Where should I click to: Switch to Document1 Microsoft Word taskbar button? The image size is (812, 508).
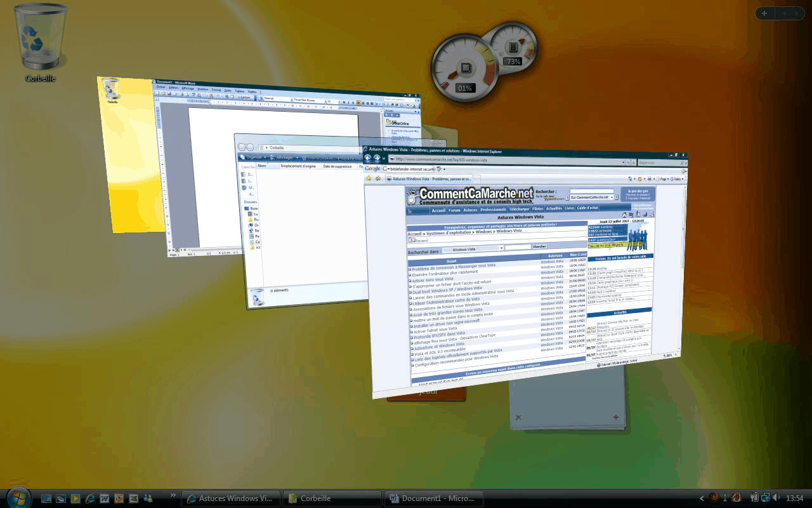click(434, 498)
